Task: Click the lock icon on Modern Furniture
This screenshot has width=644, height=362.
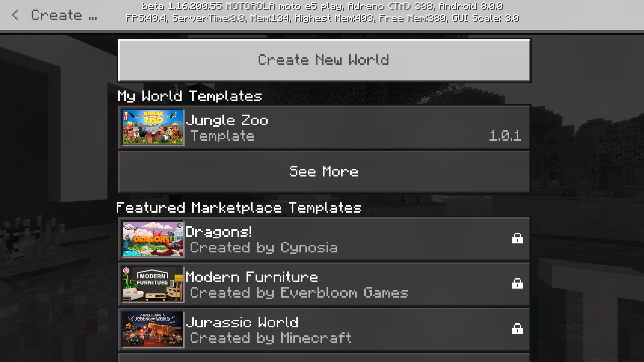Action: [517, 283]
